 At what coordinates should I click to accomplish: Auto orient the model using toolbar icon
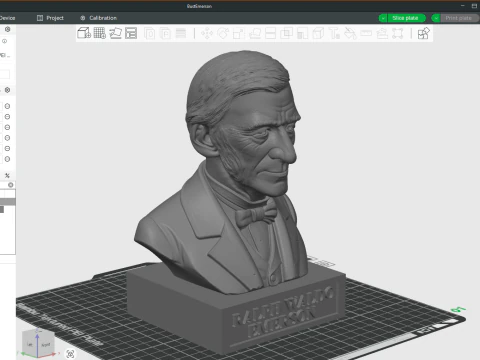(x=115, y=33)
